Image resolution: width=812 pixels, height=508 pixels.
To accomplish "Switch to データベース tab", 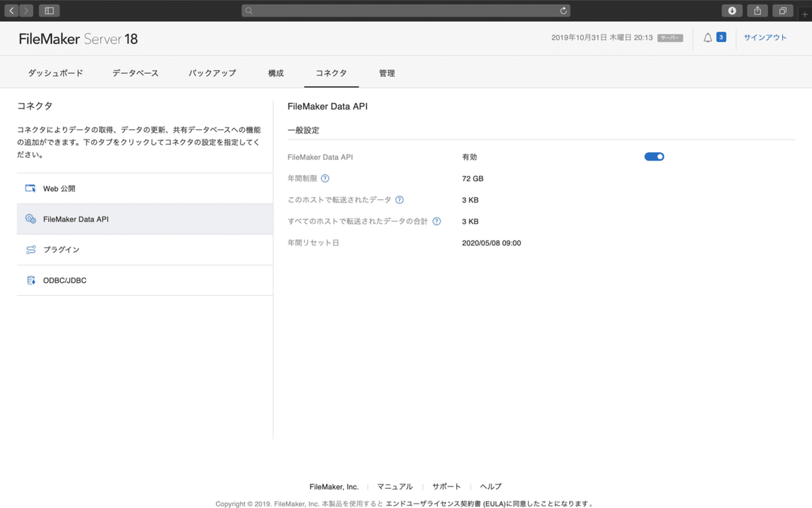I will [135, 73].
